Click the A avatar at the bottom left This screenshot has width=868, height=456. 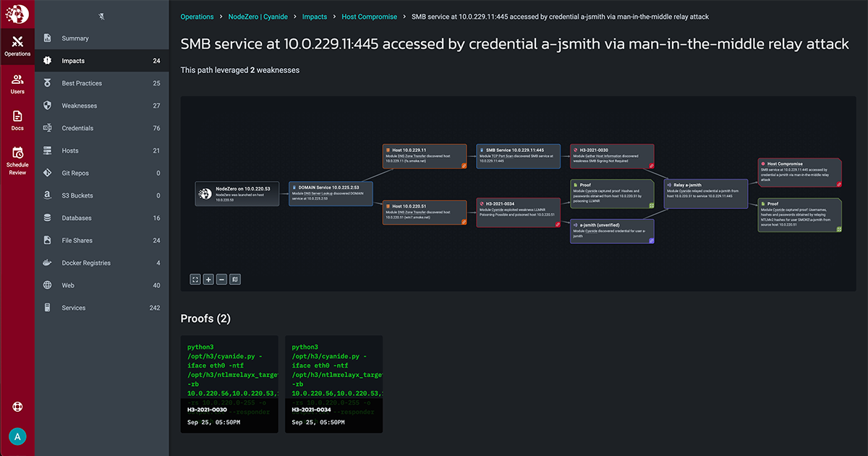[x=17, y=436]
